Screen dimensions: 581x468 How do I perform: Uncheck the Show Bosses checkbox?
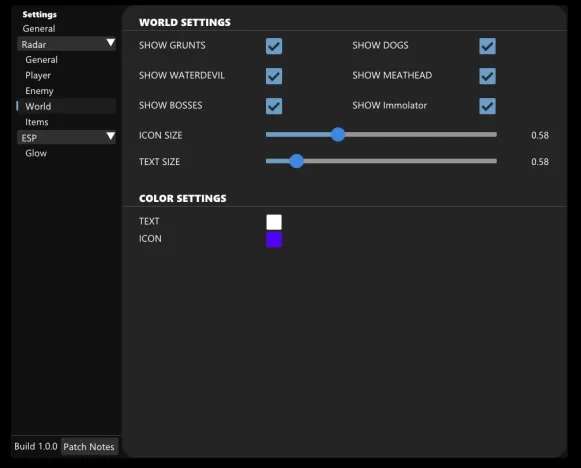tap(274, 106)
